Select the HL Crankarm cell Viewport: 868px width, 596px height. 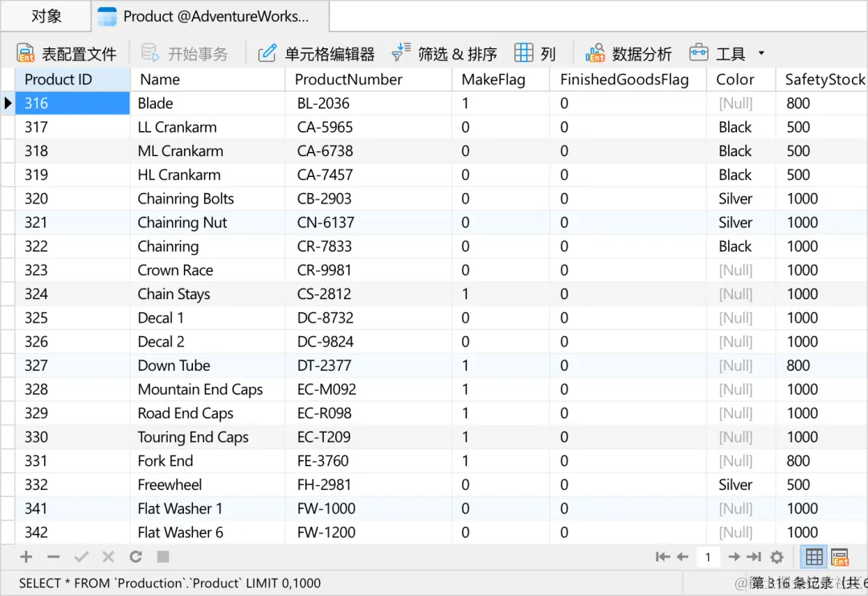click(x=207, y=175)
